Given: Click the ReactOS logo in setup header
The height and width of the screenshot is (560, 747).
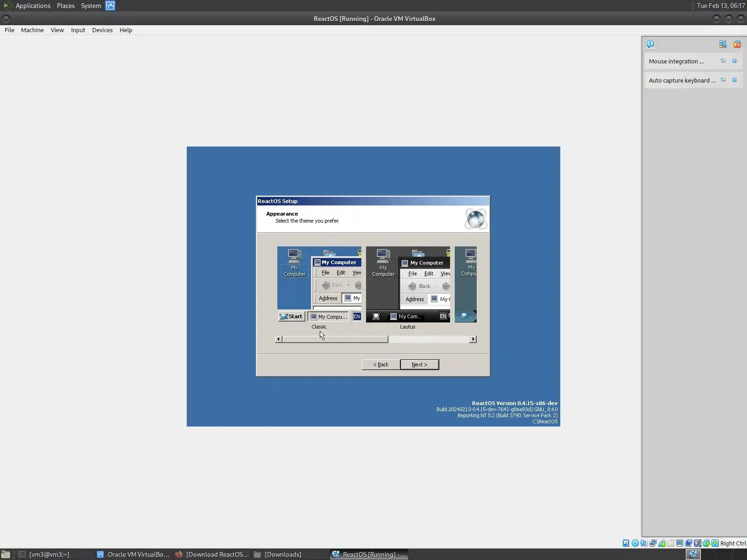Looking at the screenshot, I should click(x=476, y=219).
